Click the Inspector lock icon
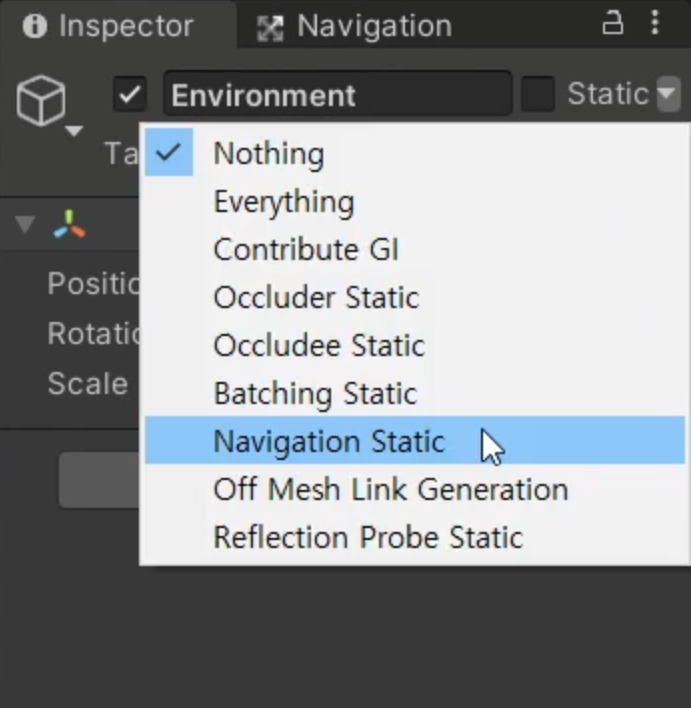Image resolution: width=691 pixels, height=708 pixels. coord(613,24)
